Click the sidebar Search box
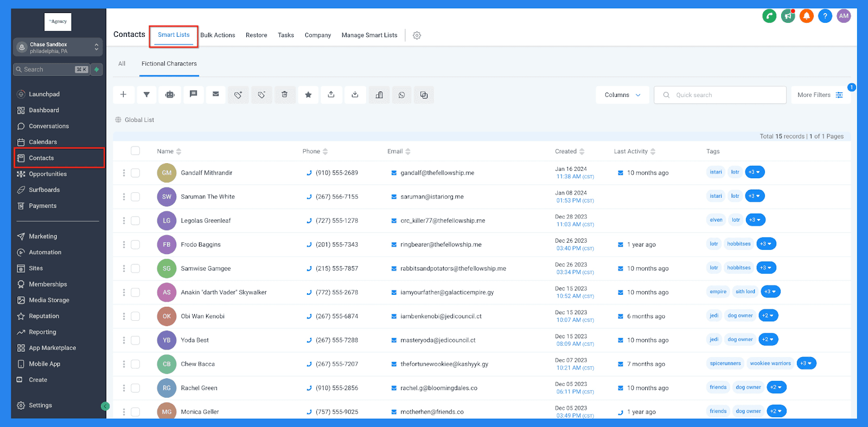868x427 pixels. coord(50,69)
